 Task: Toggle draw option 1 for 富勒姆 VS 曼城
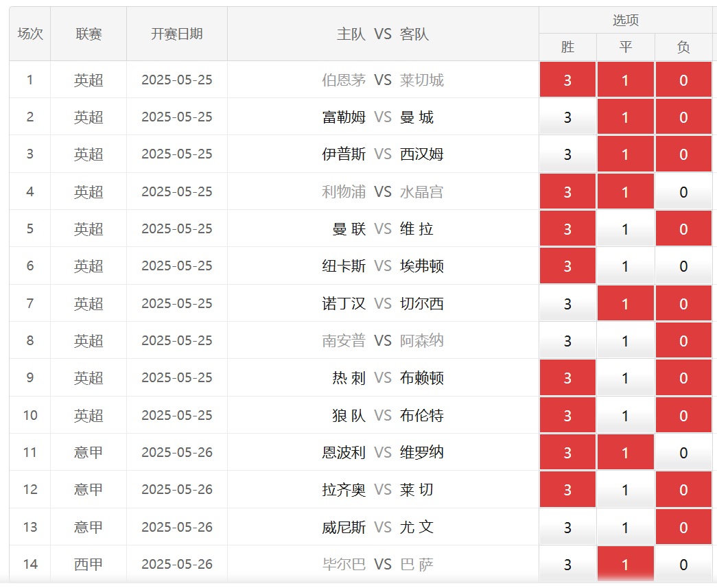(626, 117)
